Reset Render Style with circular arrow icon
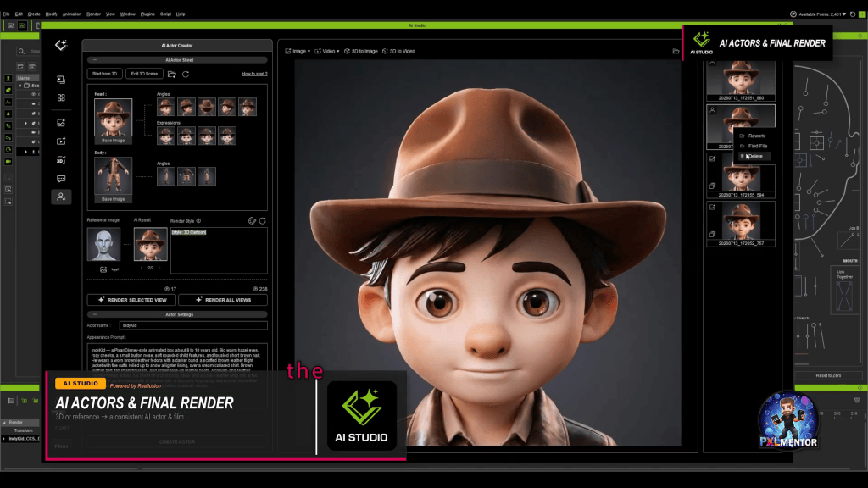The image size is (868, 488). pos(263,221)
